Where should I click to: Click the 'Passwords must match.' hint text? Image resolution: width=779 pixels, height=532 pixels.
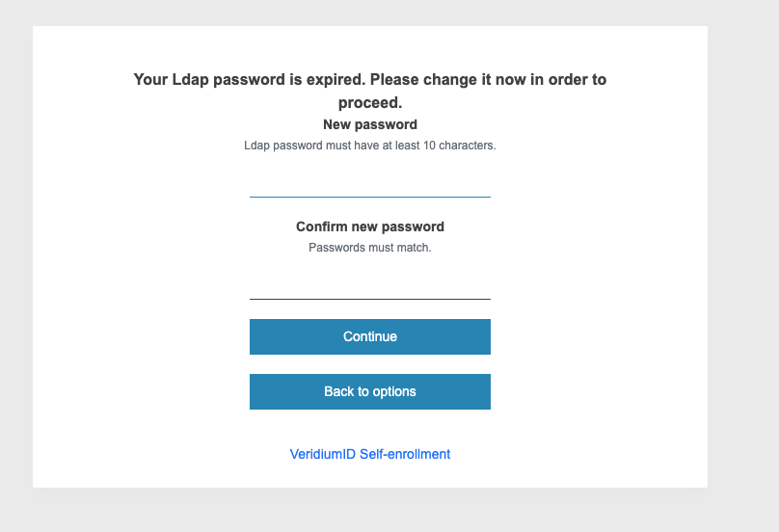[x=369, y=248]
